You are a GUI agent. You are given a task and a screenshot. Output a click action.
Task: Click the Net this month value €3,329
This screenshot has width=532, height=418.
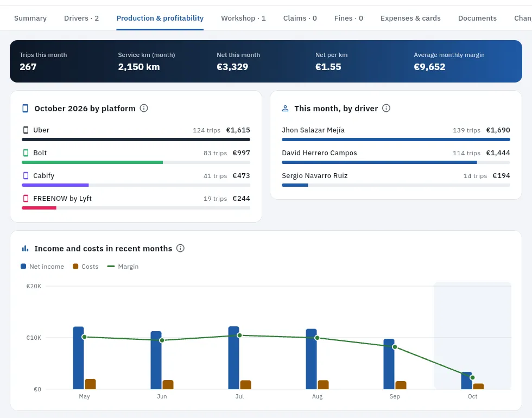point(232,67)
